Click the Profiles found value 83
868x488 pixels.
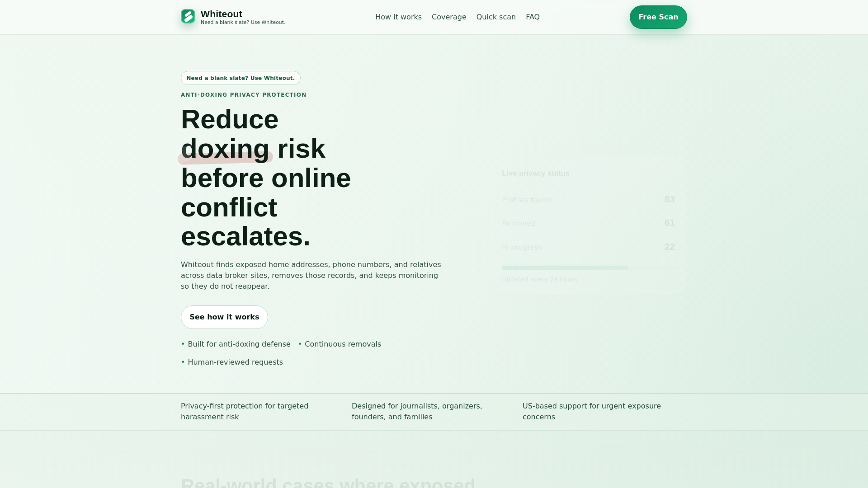pyautogui.click(x=670, y=199)
